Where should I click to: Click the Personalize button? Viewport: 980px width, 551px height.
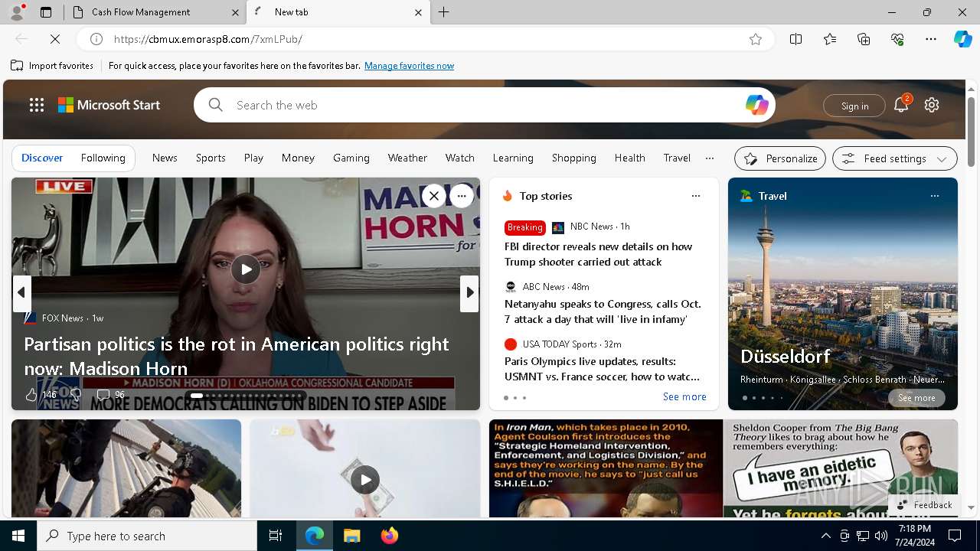click(x=780, y=158)
